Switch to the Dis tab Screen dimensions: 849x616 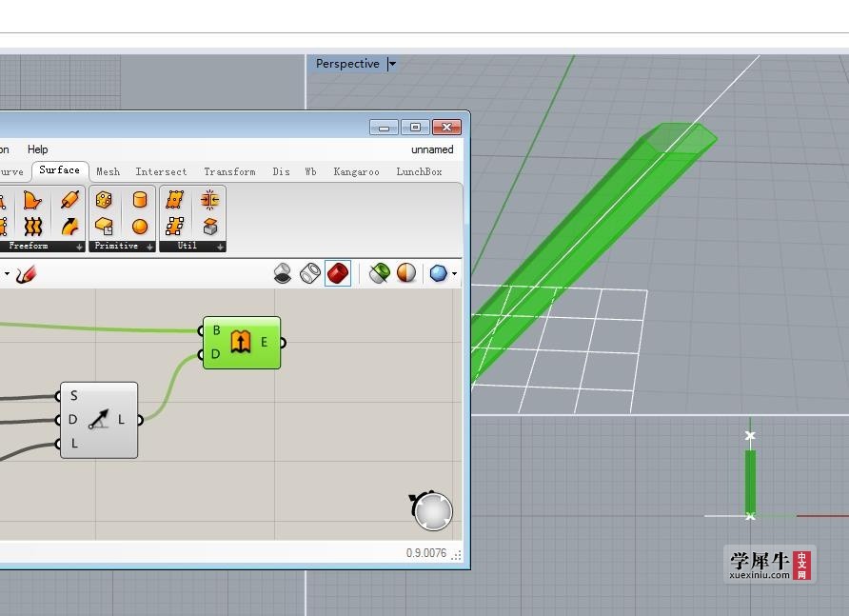point(281,171)
